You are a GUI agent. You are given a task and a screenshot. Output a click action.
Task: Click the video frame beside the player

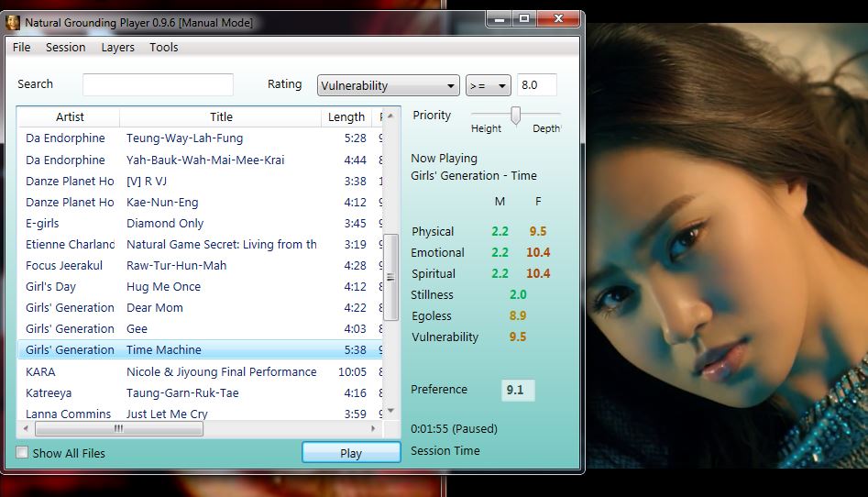(x=727, y=246)
